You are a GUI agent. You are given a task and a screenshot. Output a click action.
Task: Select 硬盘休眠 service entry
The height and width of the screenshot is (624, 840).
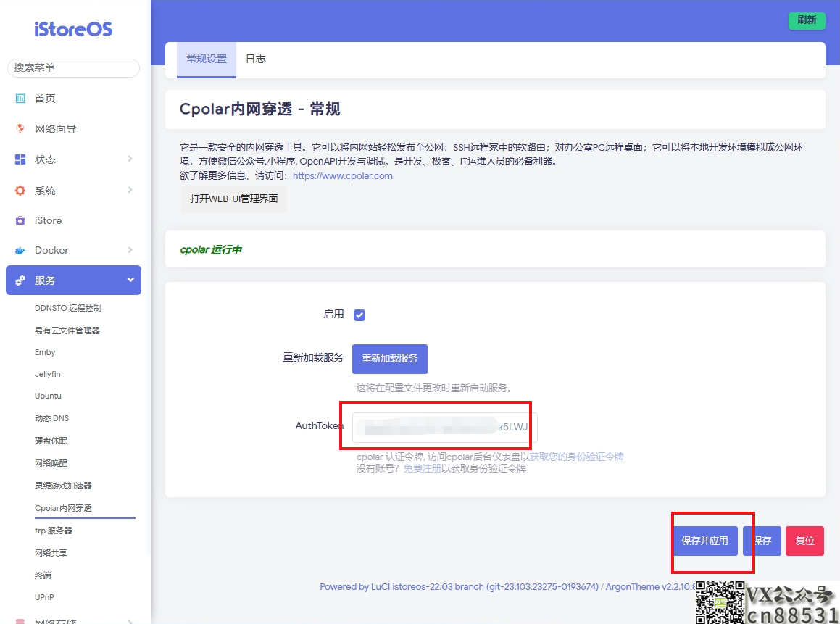[51, 441]
